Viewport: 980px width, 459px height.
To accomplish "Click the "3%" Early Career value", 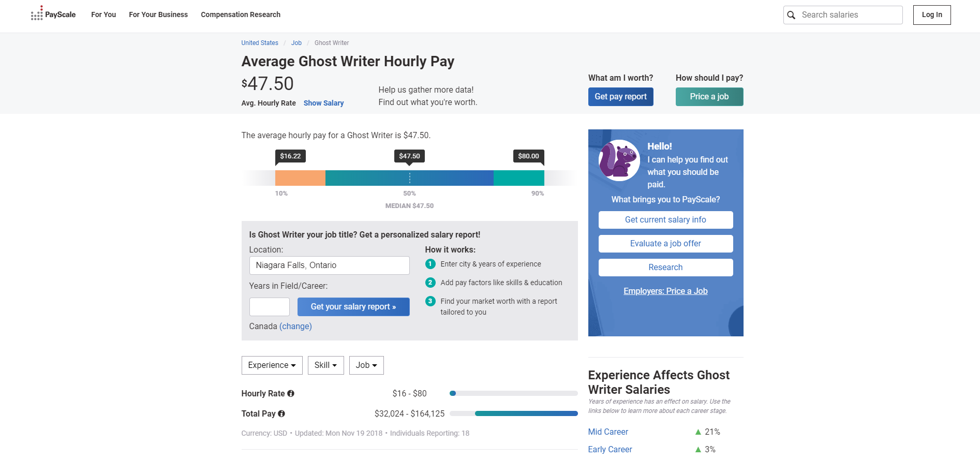I will [x=710, y=449].
